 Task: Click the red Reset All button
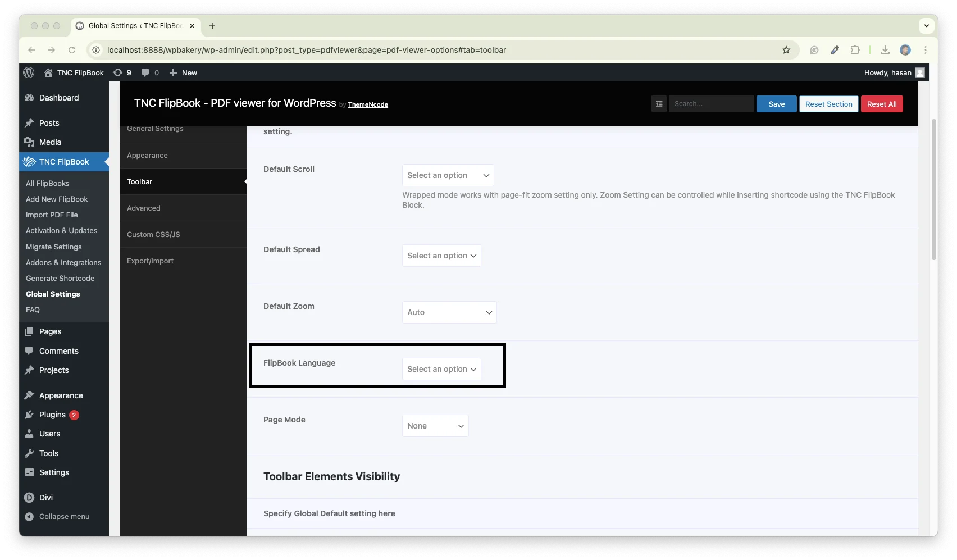pyautogui.click(x=881, y=104)
